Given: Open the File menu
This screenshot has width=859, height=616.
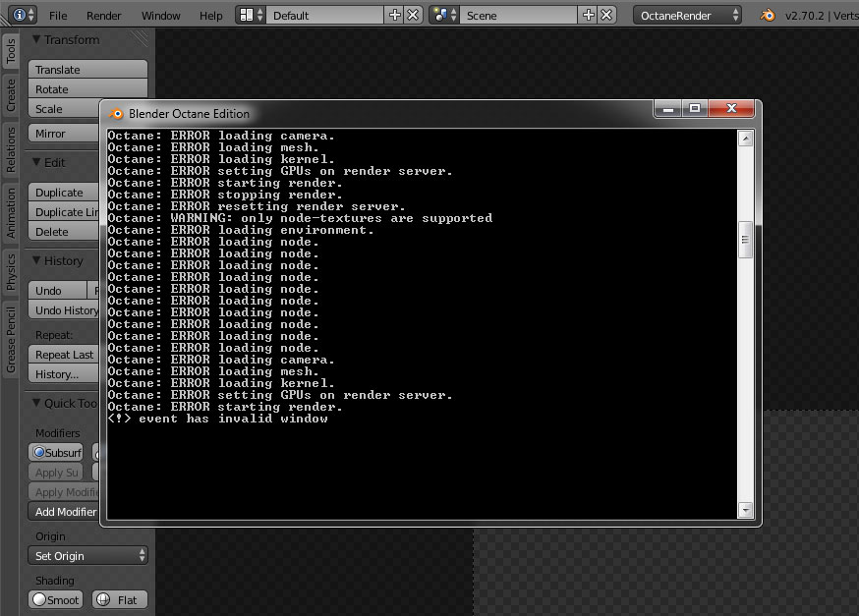Looking at the screenshot, I should [x=58, y=16].
